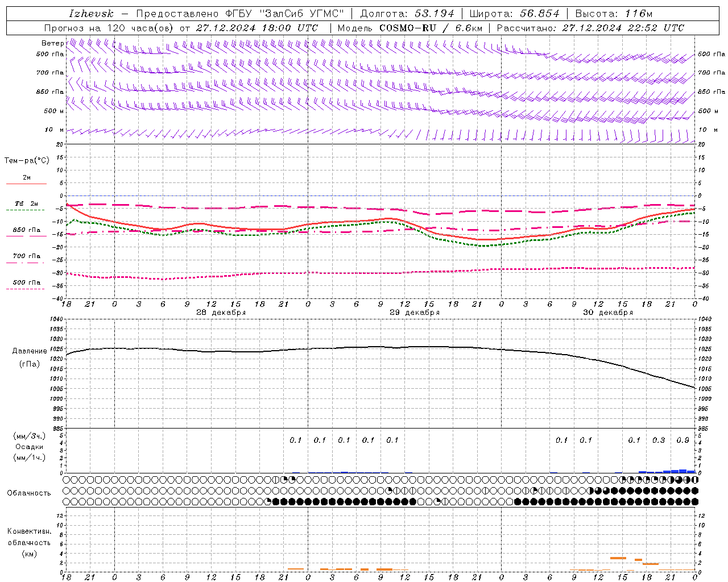Click the 'Давление' pressure panel label
Screen dimensions: 728x582
coord(30,351)
